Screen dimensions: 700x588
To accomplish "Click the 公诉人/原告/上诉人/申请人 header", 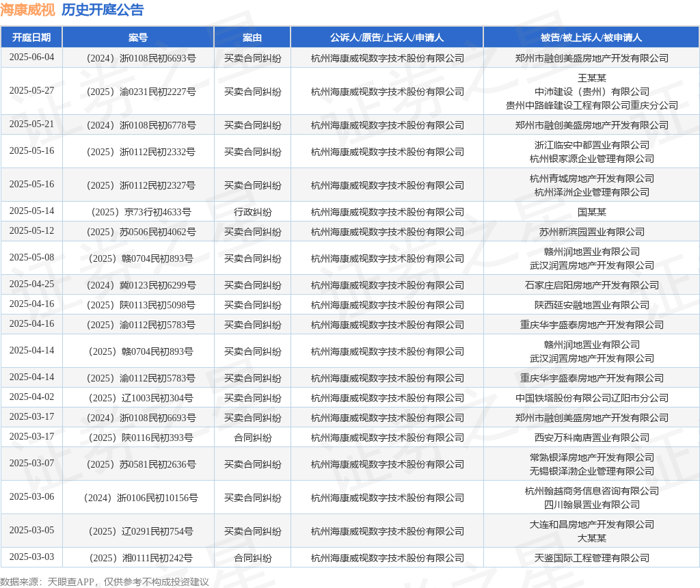I will [387, 38].
